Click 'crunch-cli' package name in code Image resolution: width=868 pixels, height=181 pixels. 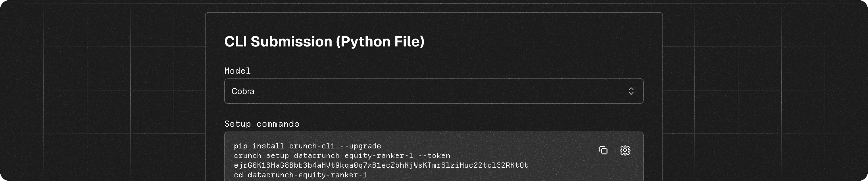pyautogui.click(x=312, y=146)
